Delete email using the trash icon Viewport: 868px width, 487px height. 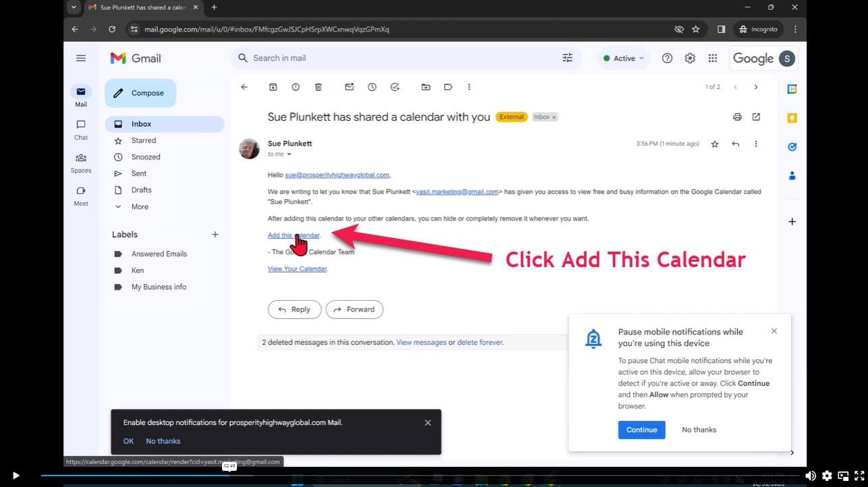[319, 87]
